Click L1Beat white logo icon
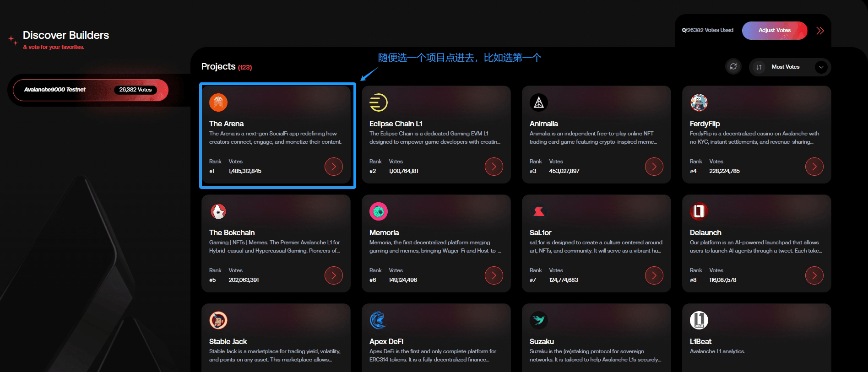Viewport: 868px width, 372px height. tap(699, 320)
